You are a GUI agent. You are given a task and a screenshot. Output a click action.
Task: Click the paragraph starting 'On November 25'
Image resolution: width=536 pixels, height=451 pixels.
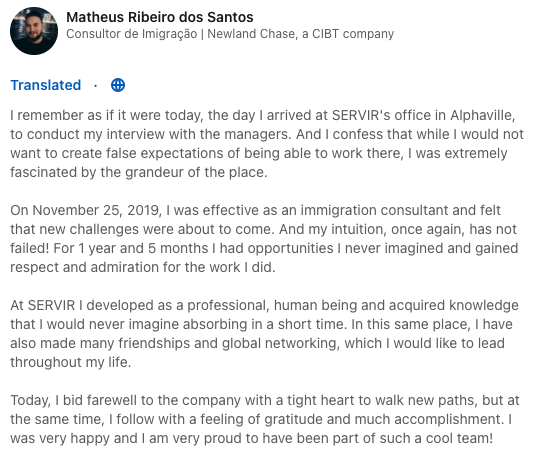264,239
